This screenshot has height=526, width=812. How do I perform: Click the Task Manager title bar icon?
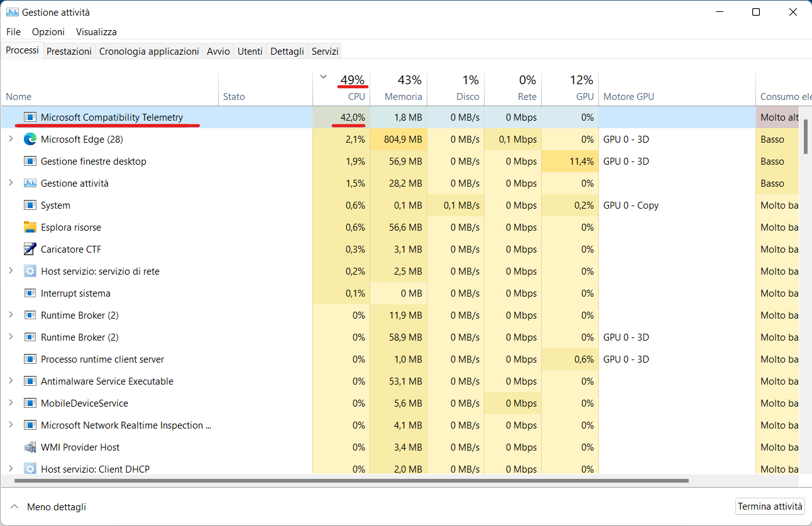pos(12,12)
